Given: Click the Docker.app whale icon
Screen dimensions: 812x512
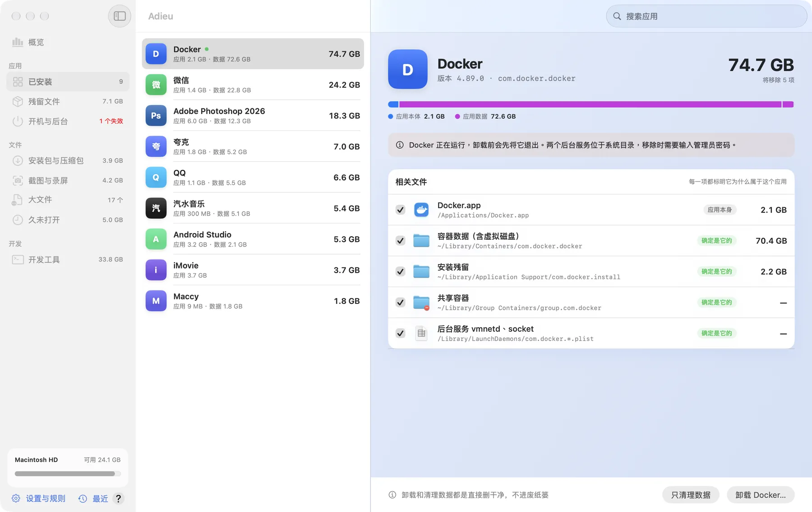Looking at the screenshot, I should coord(421,210).
